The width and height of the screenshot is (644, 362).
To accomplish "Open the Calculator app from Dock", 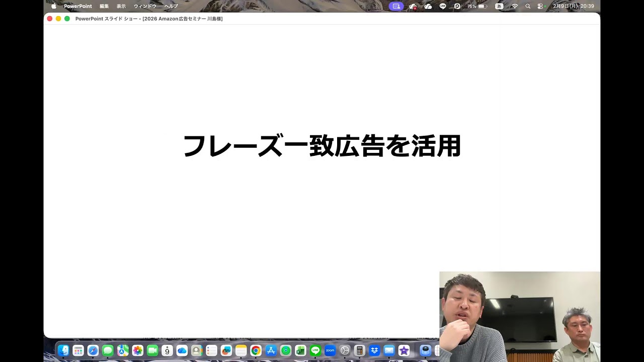I will [359, 350].
